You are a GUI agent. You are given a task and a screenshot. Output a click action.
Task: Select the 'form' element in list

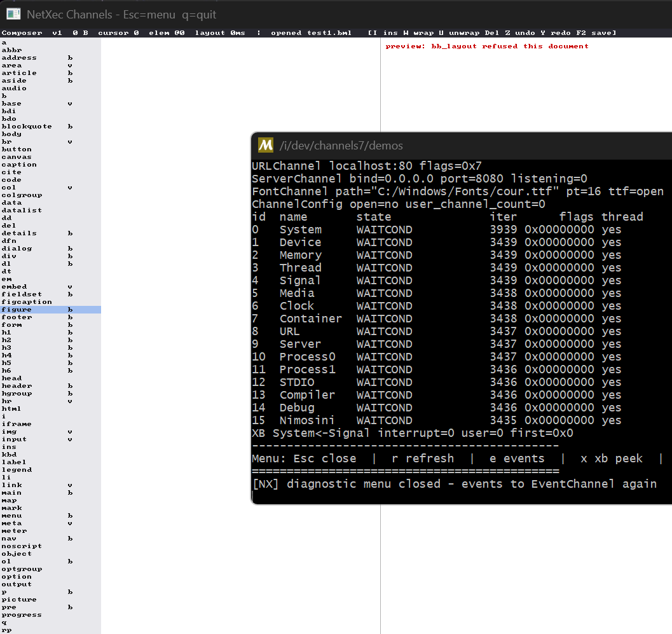tap(51, 325)
